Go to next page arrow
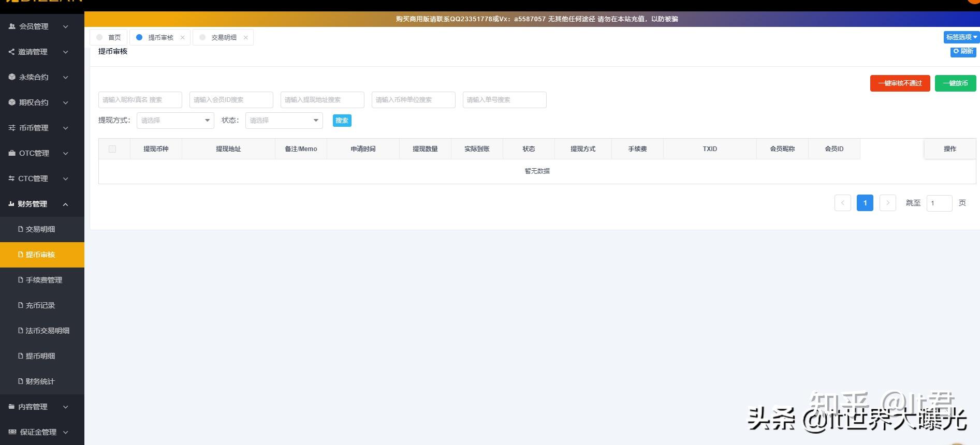 (887, 203)
